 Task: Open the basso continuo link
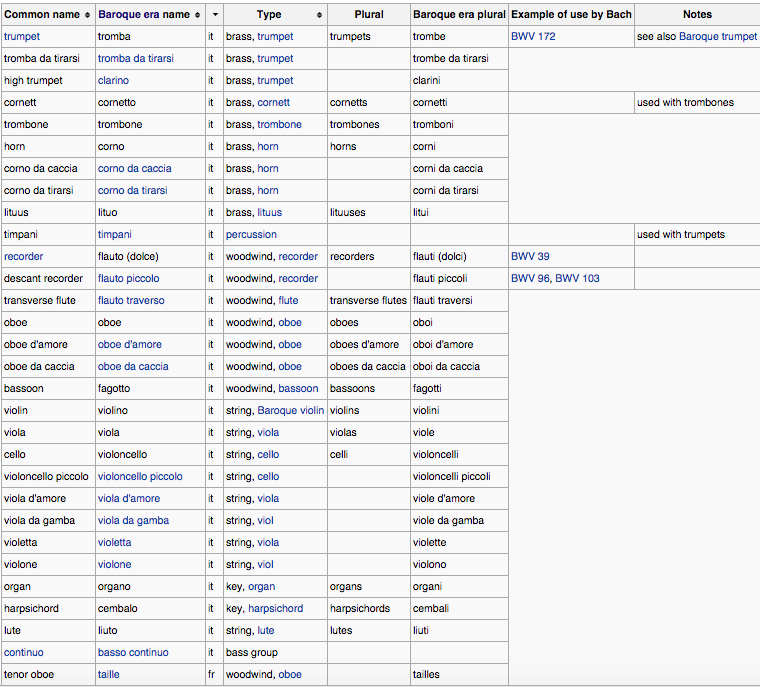pyautogui.click(x=133, y=653)
